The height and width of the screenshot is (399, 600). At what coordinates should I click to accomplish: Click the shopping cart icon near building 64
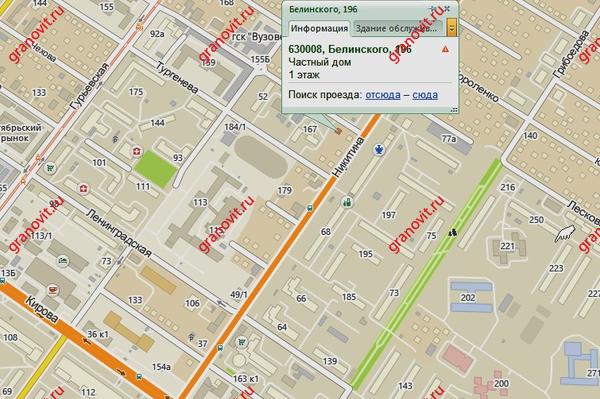tap(241, 342)
